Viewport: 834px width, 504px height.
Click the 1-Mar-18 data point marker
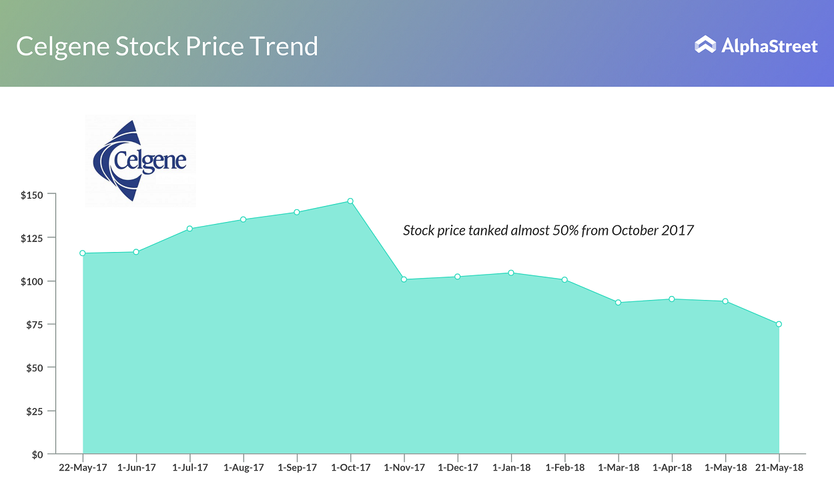pos(618,303)
